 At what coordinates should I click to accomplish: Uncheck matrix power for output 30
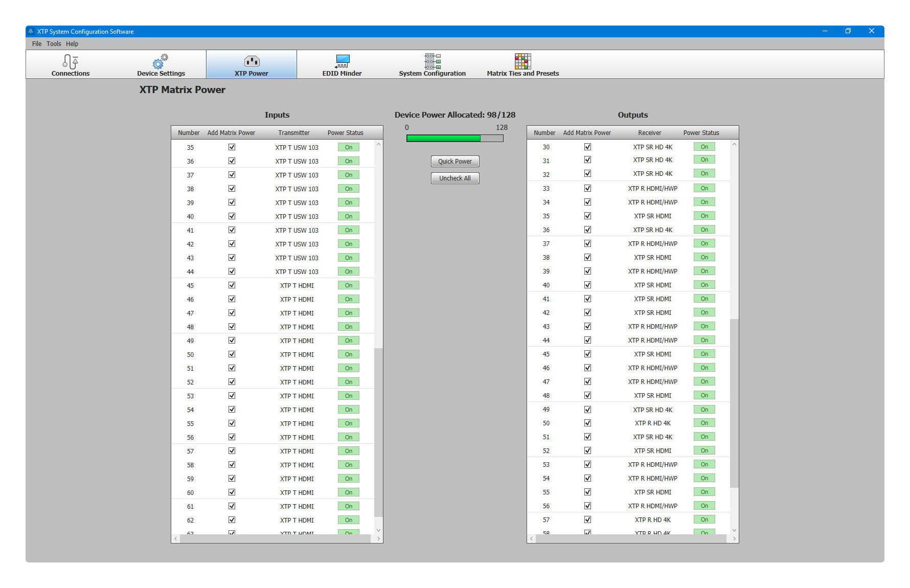point(587,147)
